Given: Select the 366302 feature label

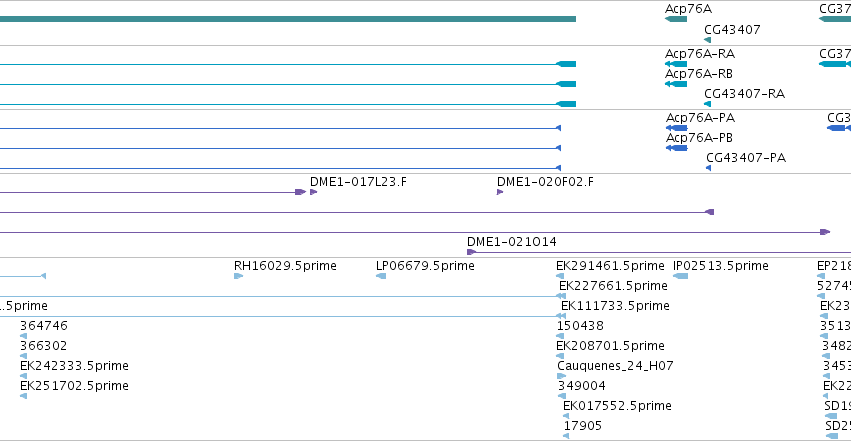Looking at the screenshot, I should (x=43, y=346).
